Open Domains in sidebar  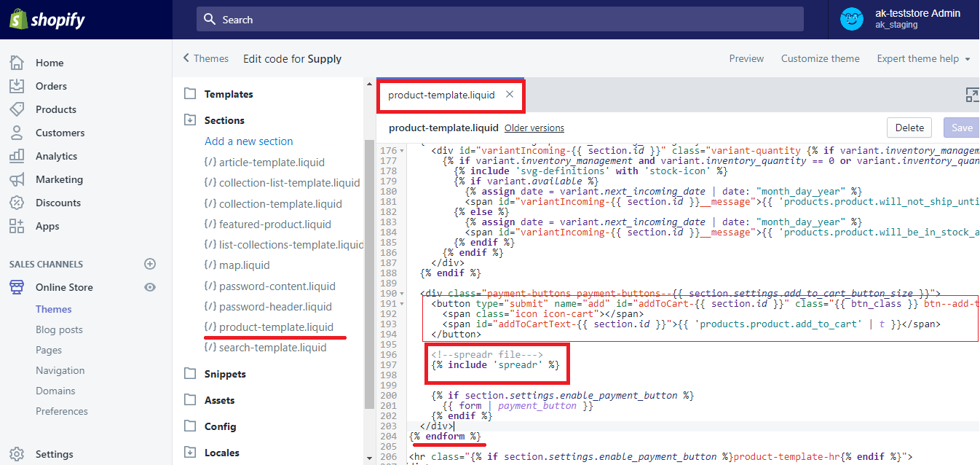[x=55, y=391]
